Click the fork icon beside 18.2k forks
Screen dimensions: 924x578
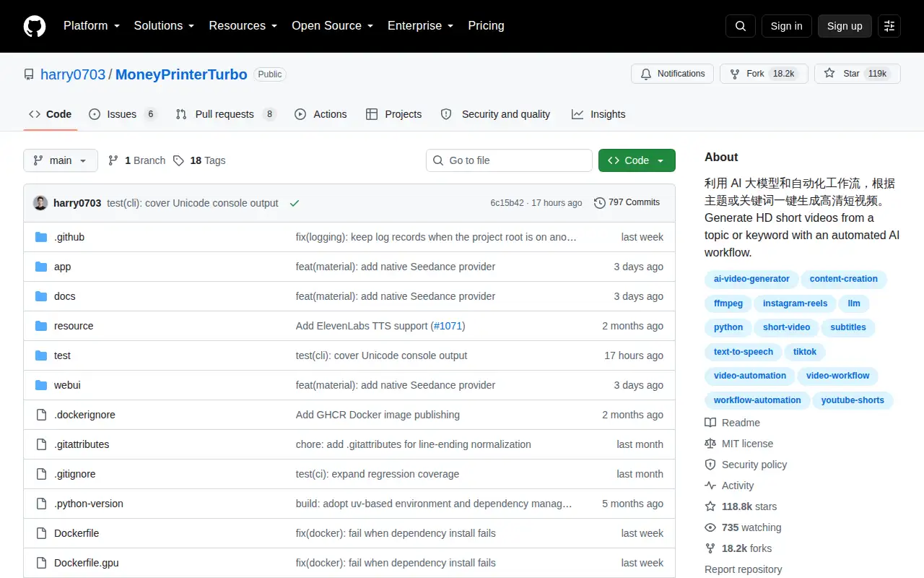click(x=710, y=548)
